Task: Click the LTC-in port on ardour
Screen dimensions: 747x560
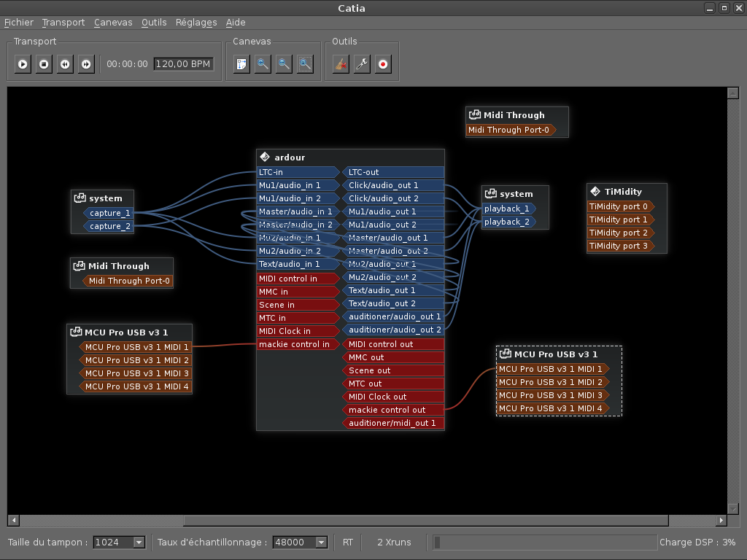Action: (298, 172)
